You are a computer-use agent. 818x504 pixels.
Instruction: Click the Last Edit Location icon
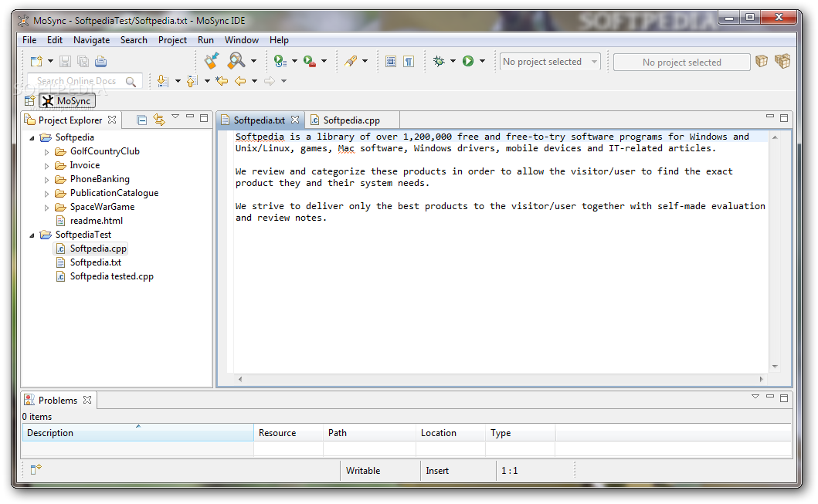click(222, 81)
